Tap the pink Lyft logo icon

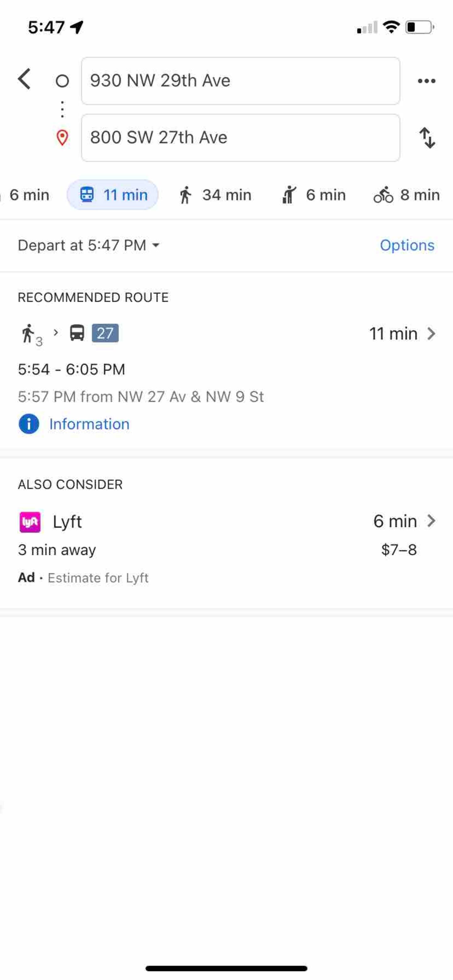tap(30, 522)
